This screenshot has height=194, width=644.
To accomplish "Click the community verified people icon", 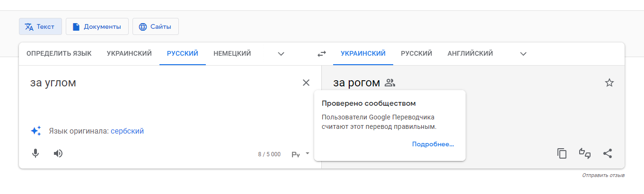I will pos(390,83).
